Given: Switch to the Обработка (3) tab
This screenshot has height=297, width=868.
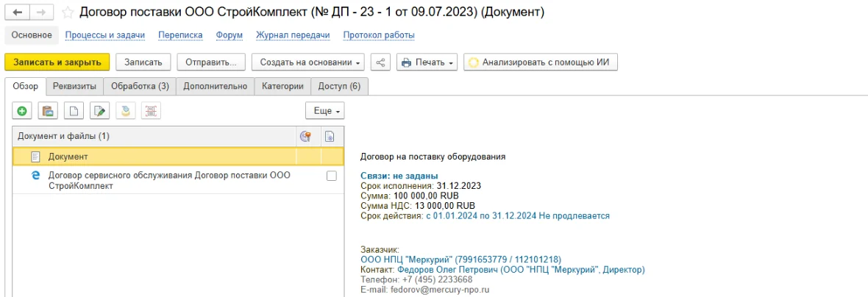Looking at the screenshot, I should 140,86.
